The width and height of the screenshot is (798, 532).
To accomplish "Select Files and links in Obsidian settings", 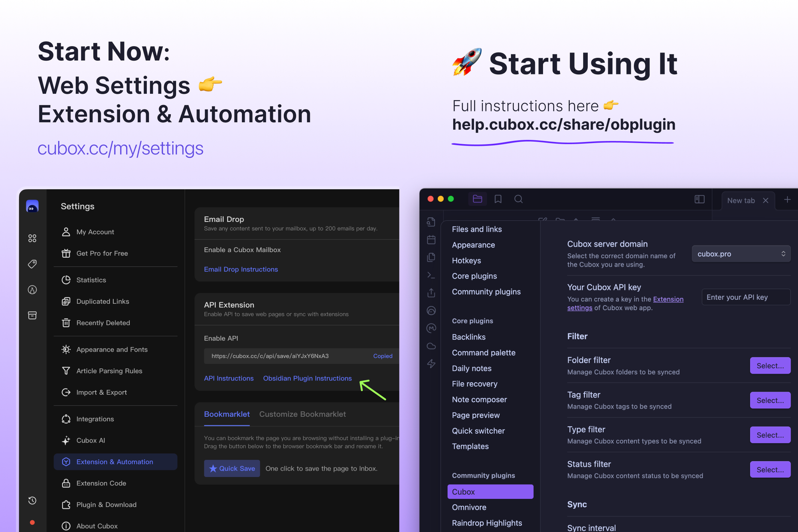I will [476, 229].
